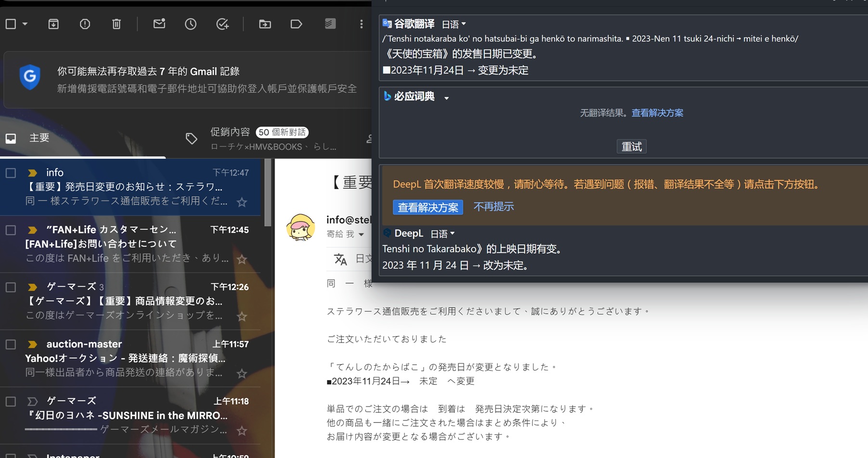Click the Archive icon in Gmail toolbar
Viewport: 868px width, 458px height.
click(x=53, y=24)
